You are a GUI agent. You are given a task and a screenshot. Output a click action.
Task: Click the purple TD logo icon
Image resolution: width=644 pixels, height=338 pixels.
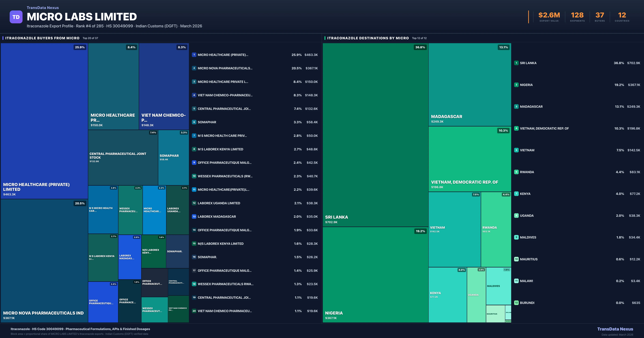click(16, 17)
